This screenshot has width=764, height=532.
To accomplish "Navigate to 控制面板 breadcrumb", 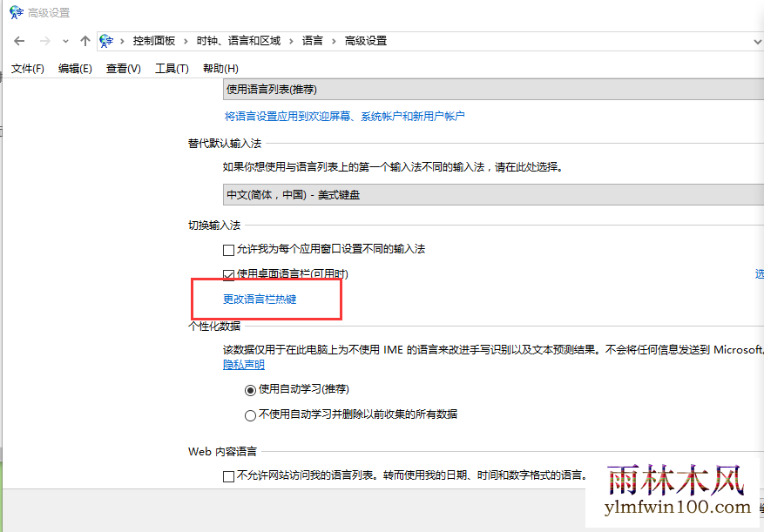I will point(154,41).
